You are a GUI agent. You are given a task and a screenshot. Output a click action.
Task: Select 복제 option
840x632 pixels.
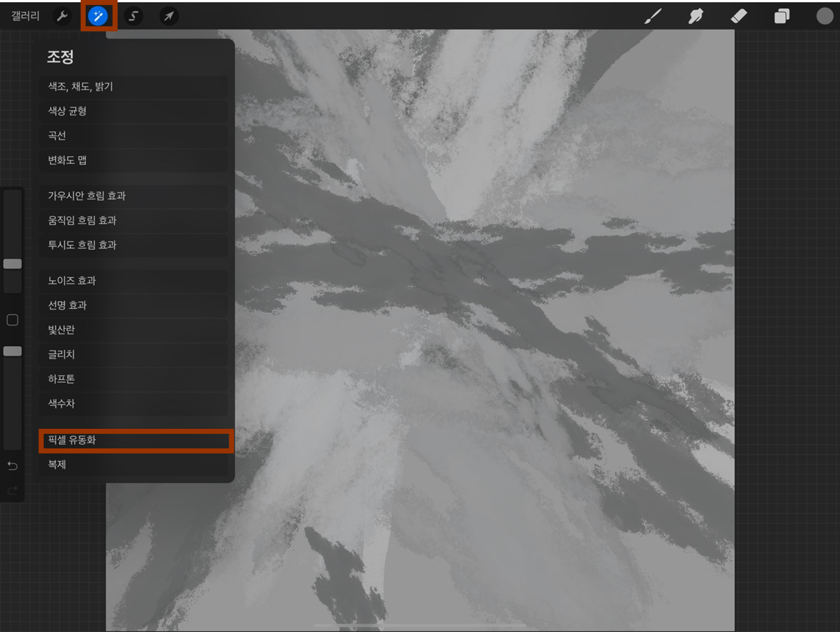point(134,465)
